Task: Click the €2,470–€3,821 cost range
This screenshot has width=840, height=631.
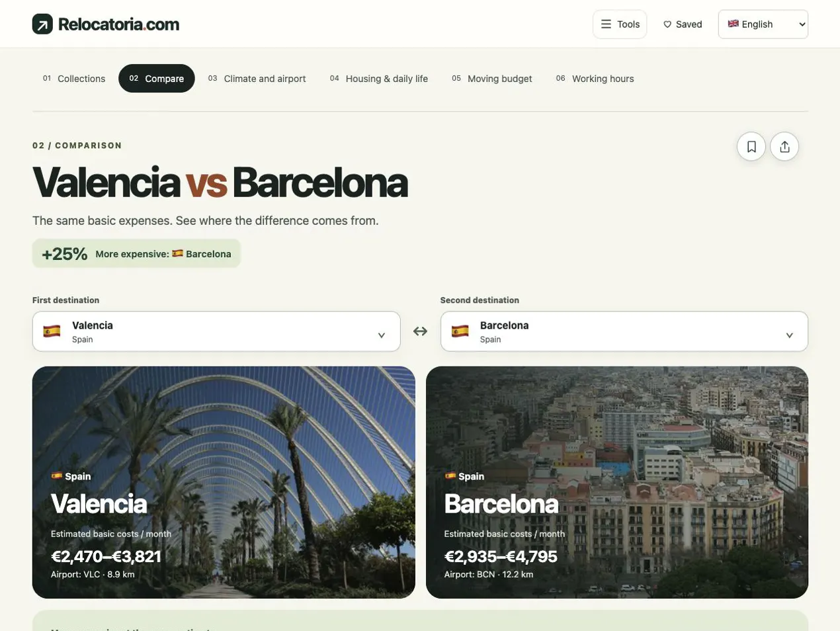Action: point(106,556)
